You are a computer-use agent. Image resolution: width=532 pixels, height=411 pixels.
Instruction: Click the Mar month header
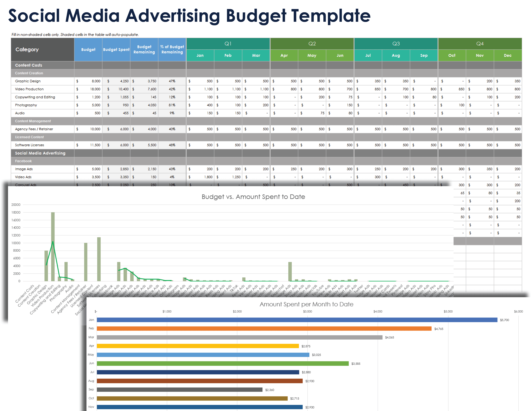(x=256, y=55)
